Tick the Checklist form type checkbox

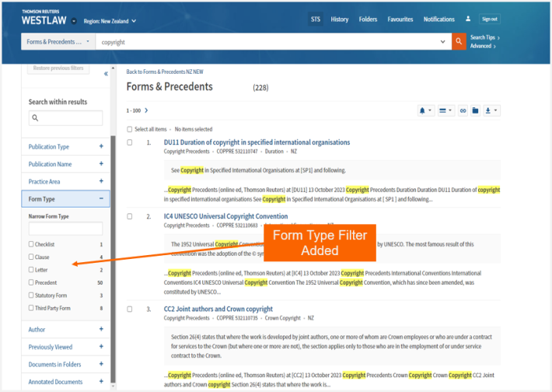[31, 243]
